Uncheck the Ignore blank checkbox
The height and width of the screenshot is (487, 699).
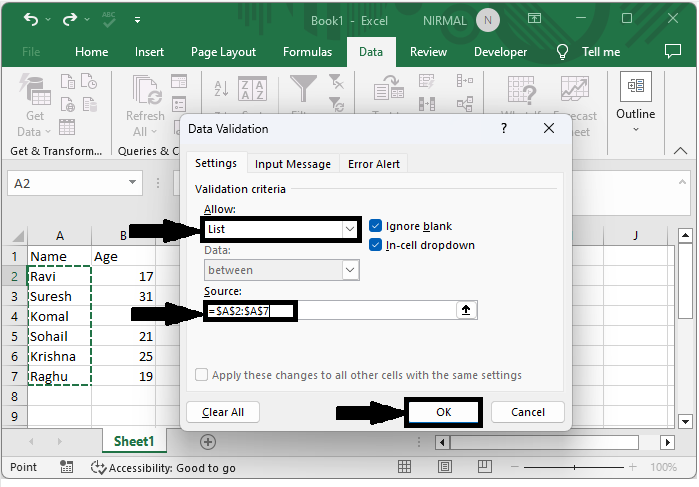376,226
